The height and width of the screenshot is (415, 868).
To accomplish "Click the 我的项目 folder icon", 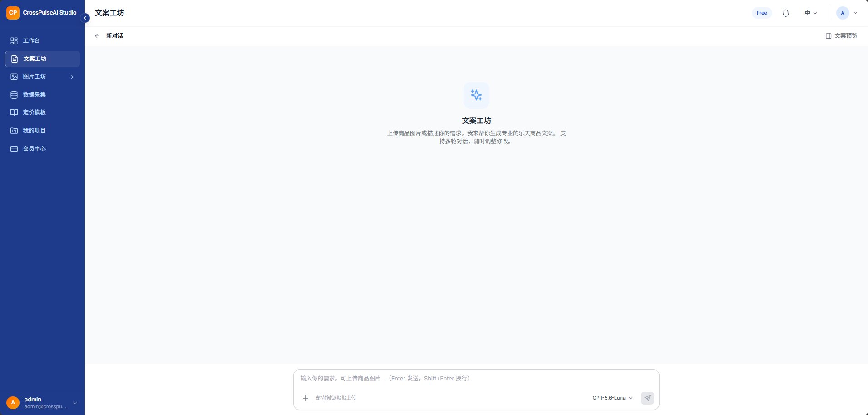I will pyautogui.click(x=14, y=131).
